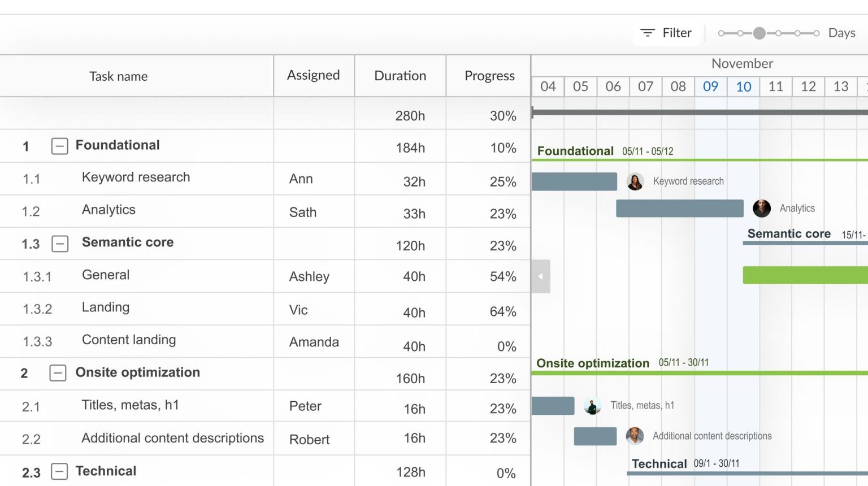
Task: Click the Days timescale label
Action: pos(841,33)
